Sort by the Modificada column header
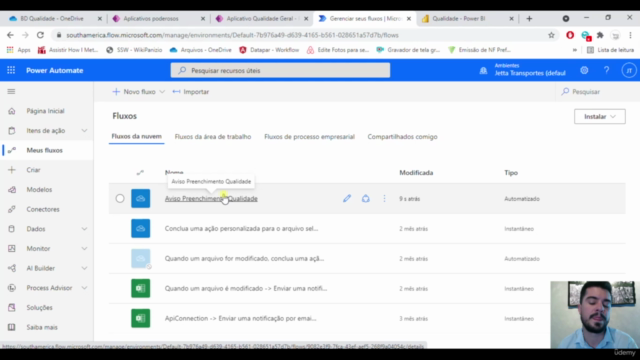640x360 pixels. (x=416, y=173)
